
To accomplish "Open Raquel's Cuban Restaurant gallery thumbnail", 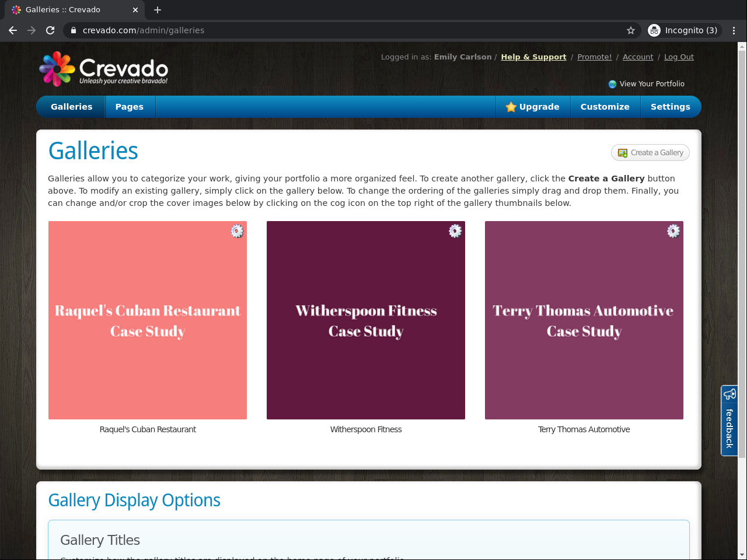I will click(148, 320).
